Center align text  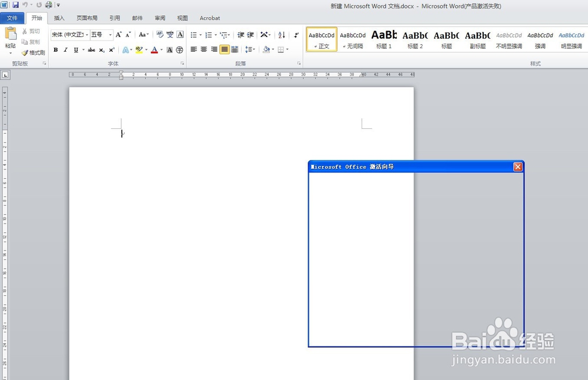204,49
